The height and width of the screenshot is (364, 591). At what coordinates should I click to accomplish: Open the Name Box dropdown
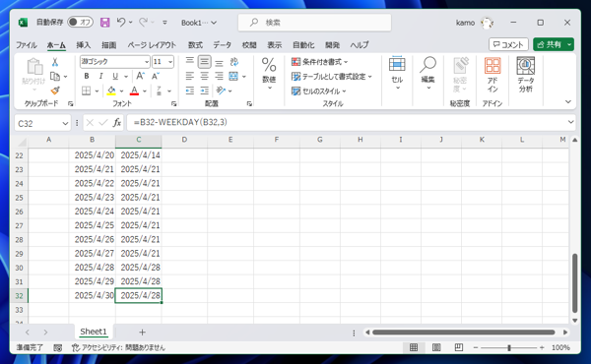pyautogui.click(x=65, y=123)
